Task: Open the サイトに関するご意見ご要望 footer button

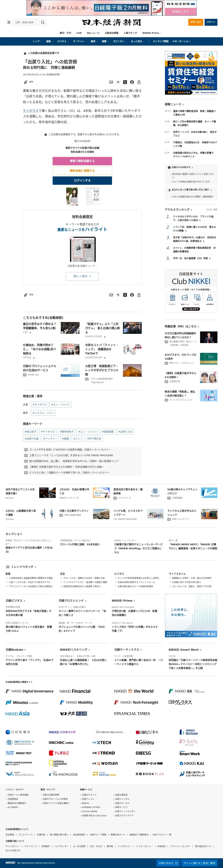Action: (199, 863)
